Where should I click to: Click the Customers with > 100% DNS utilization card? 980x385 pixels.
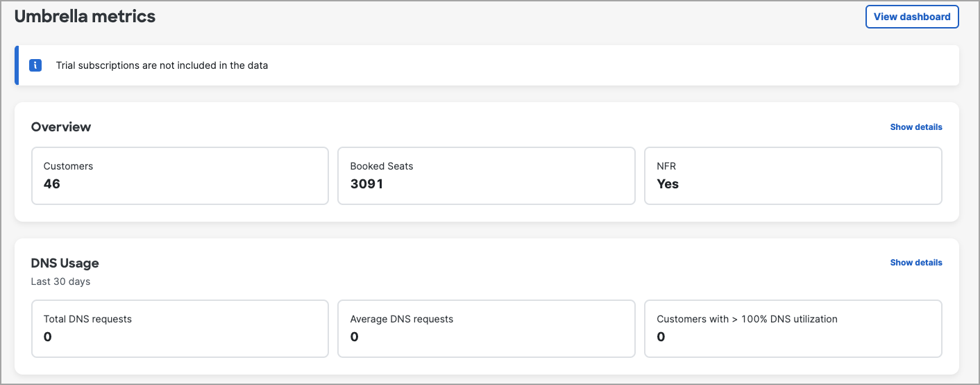pyautogui.click(x=793, y=329)
